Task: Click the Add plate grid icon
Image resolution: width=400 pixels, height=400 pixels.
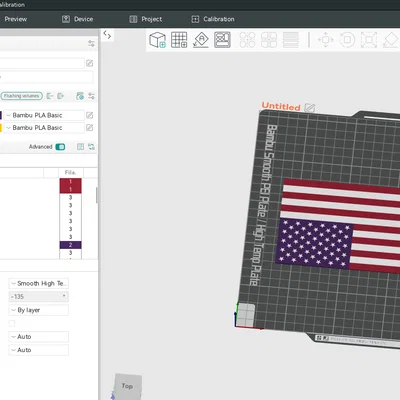Action: 179,40
